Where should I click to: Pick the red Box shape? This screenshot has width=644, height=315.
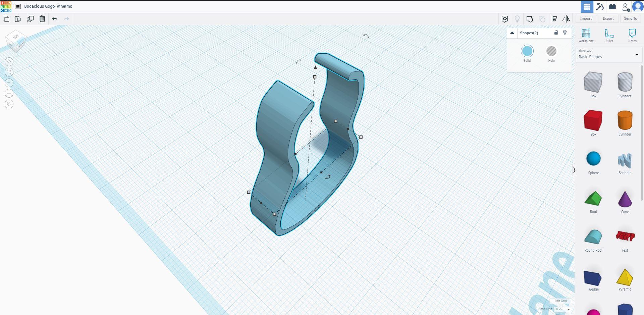click(x=593, y=120)
